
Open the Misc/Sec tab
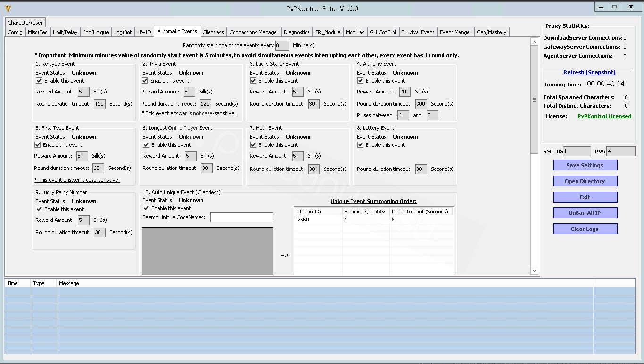pyautogui.click(x=38, y=32)
